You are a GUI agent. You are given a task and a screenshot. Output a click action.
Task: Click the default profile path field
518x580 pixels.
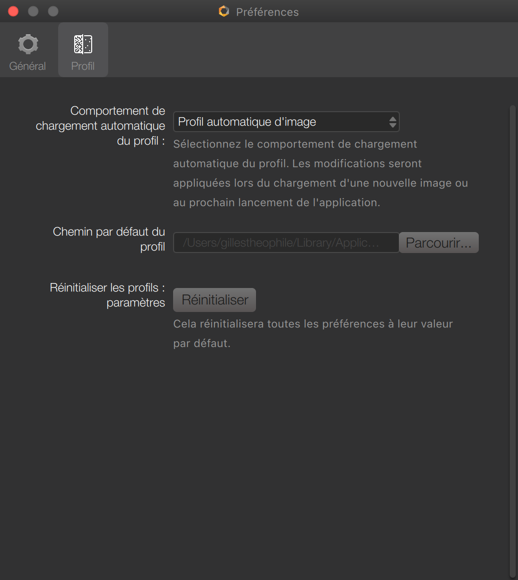286,243
